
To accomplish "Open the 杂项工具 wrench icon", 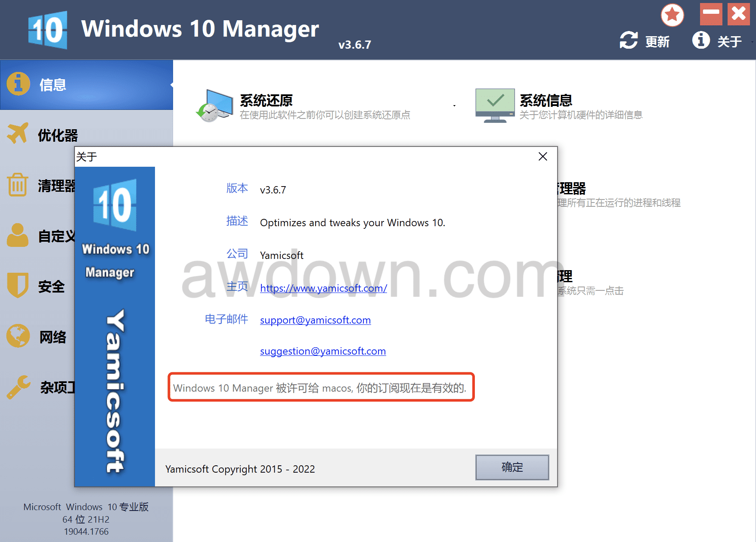I will click(x=19, y=387).
